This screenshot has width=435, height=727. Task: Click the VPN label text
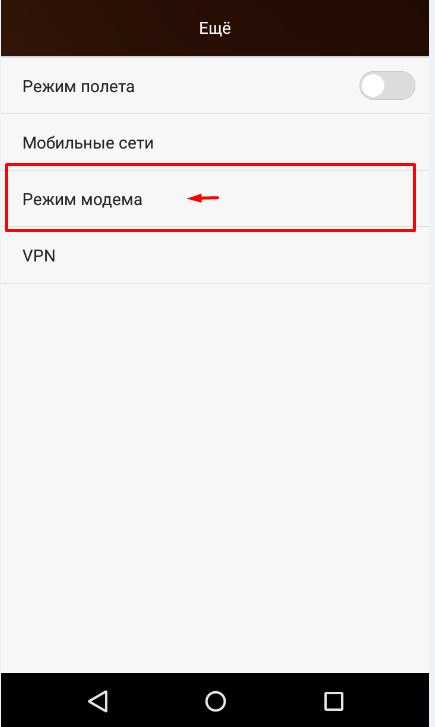(x=39, y=256)
